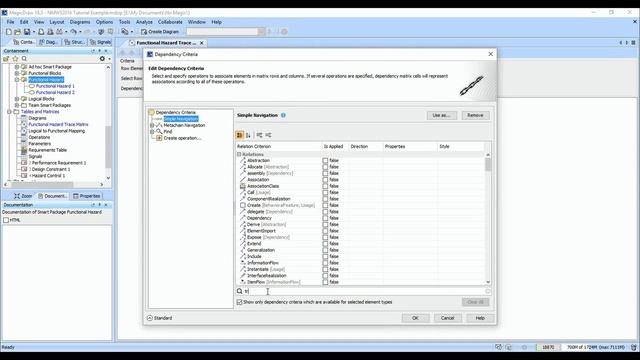
Task: Click the Functional Hazard Trace Matrix tree icon
Action: pos(24,124)
